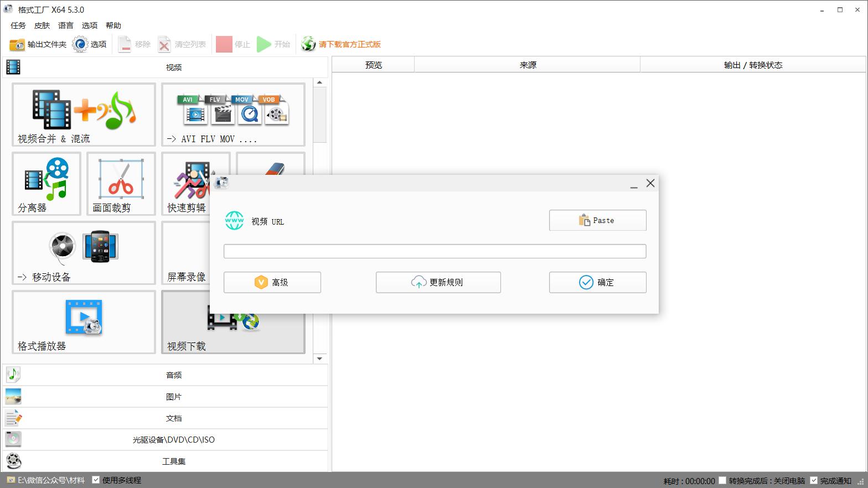Launch 格式播放器
The height and width of the screenshot is (488, 868).
84,322
